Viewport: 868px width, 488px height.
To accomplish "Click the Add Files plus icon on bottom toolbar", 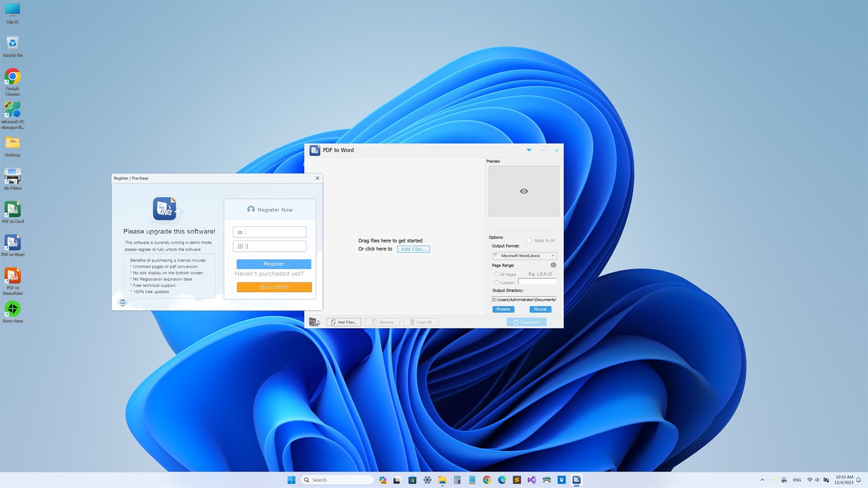I will pyautogui.click(x=333, y=321).
